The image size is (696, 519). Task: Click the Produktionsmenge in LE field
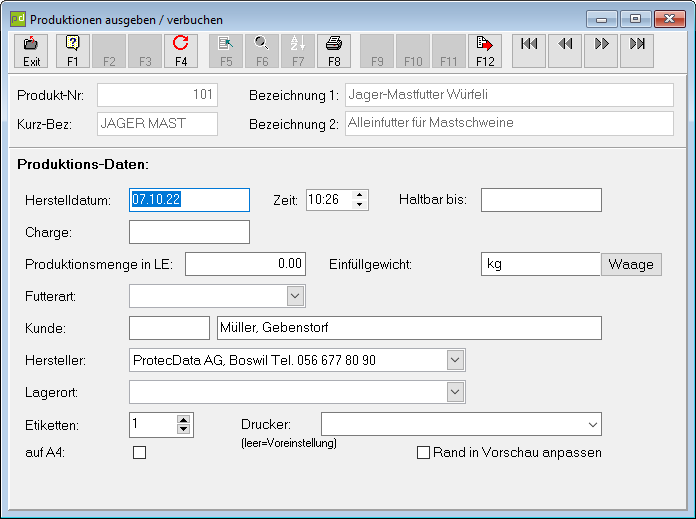[x=245, y=264]
